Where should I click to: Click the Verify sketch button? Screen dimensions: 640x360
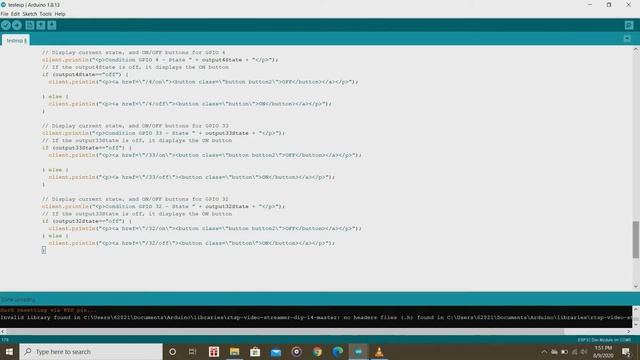[x=6, y=25]
